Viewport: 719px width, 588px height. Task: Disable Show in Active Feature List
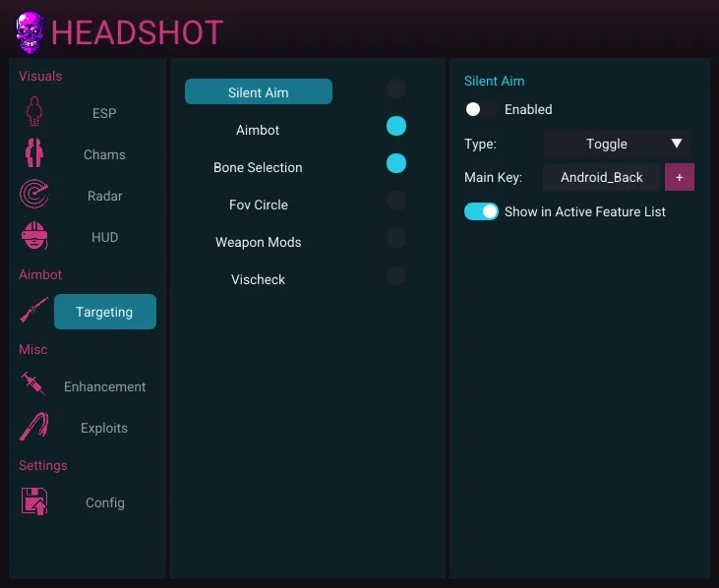[x=481, y=211]
